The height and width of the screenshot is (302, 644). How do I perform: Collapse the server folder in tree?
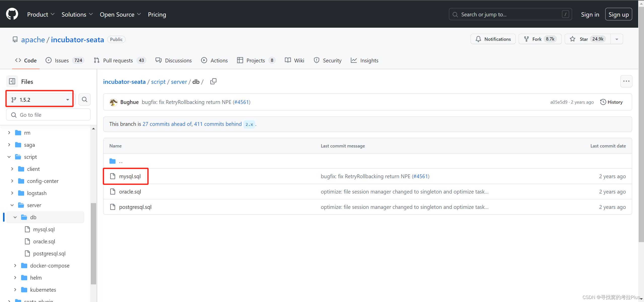coord(12,205)
